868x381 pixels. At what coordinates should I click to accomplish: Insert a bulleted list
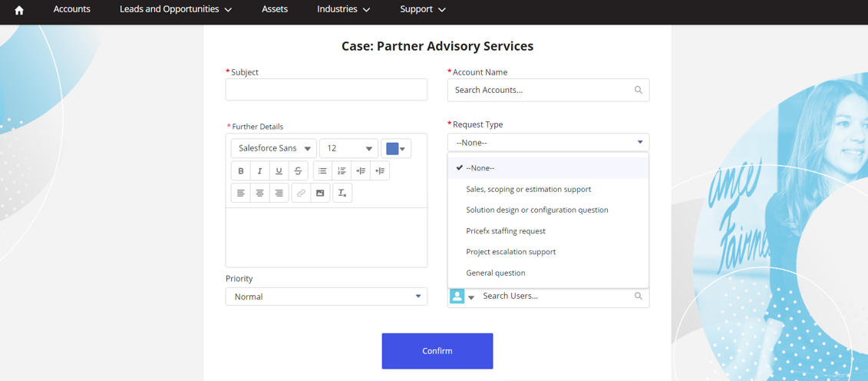click(x=322, y=171)
